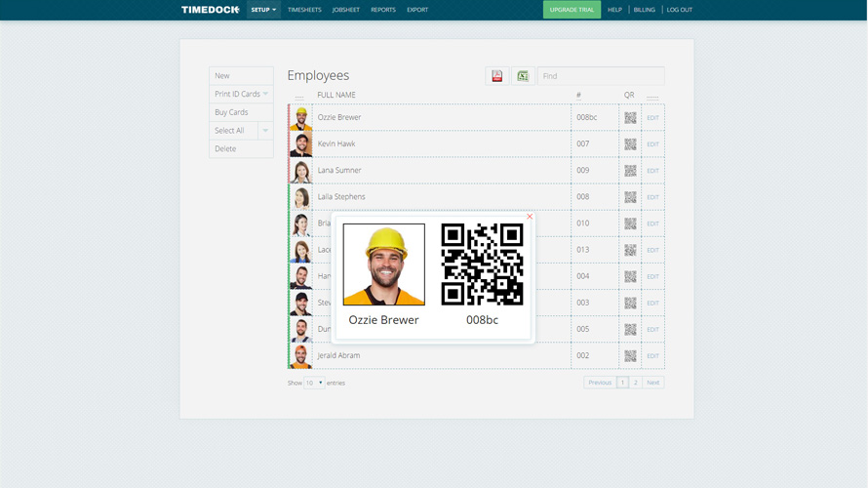Go to the Timesheets menu
The height and width of the screenshot is (488, 868).
tap(304, 10)
